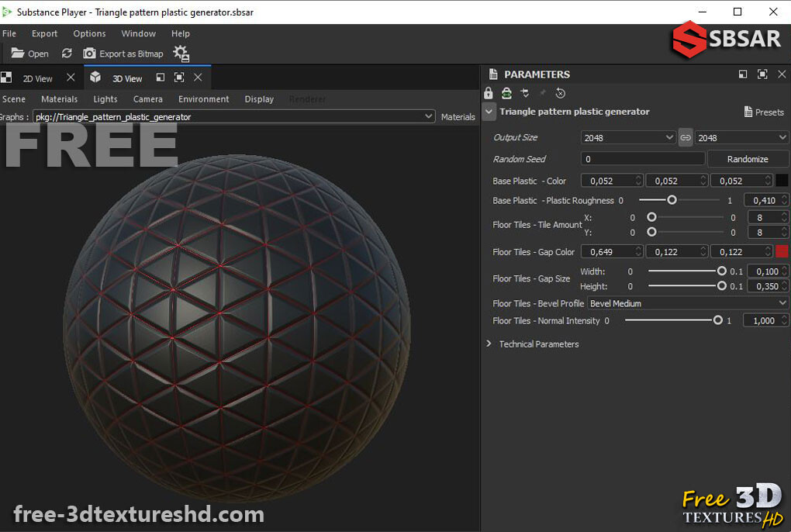The width and height of the screenshot is (791, 532).
Task: Click the Normal Intensity 1,000 field
Action: pyautogui.click(x=765, y=321)
